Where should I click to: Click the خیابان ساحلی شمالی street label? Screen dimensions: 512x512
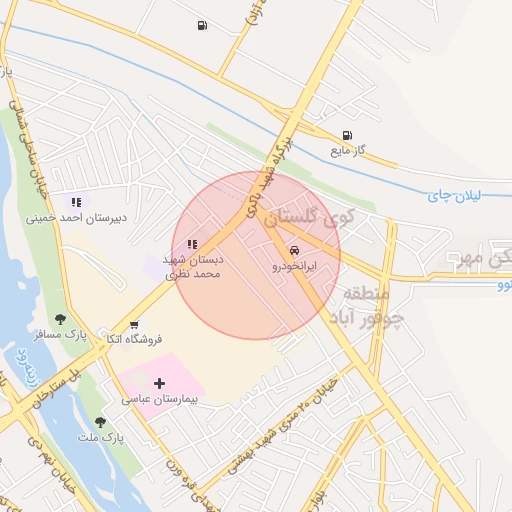pos(28,149)
